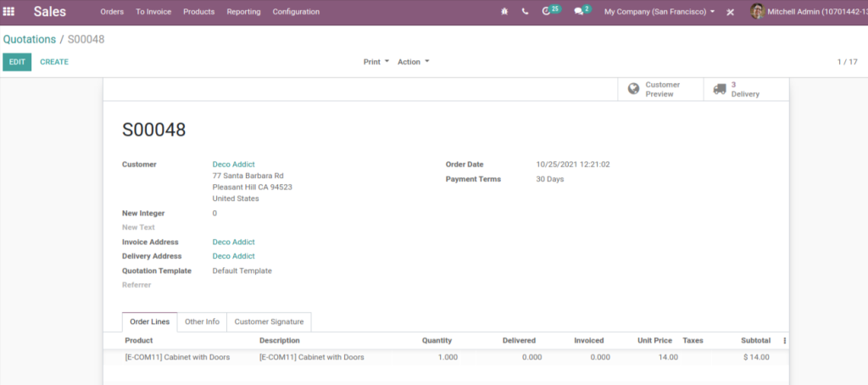This screenshot has height=385, width=868.
Task: Click order date 10/25/2021 12:21:02
Action: pos(573,165)
